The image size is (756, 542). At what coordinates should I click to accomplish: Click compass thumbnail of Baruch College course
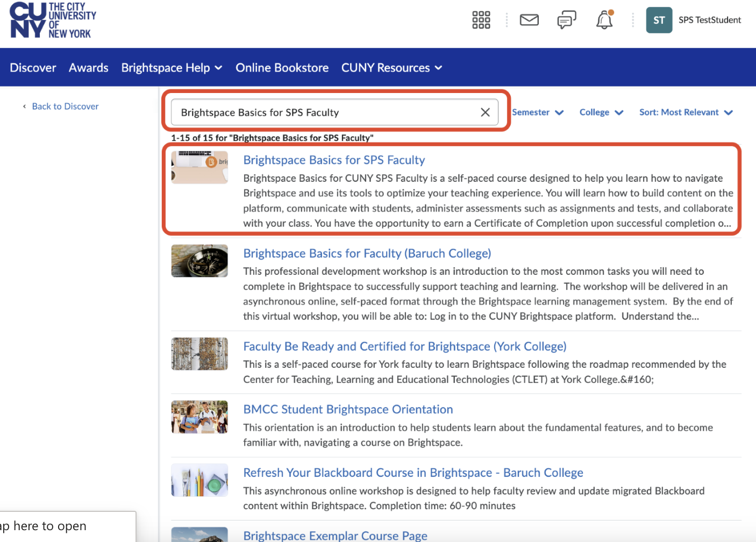[x=199, y=261]
